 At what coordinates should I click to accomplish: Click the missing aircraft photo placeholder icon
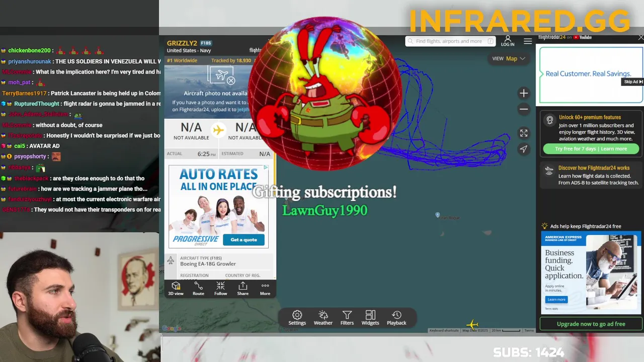[x=222, y=76]
